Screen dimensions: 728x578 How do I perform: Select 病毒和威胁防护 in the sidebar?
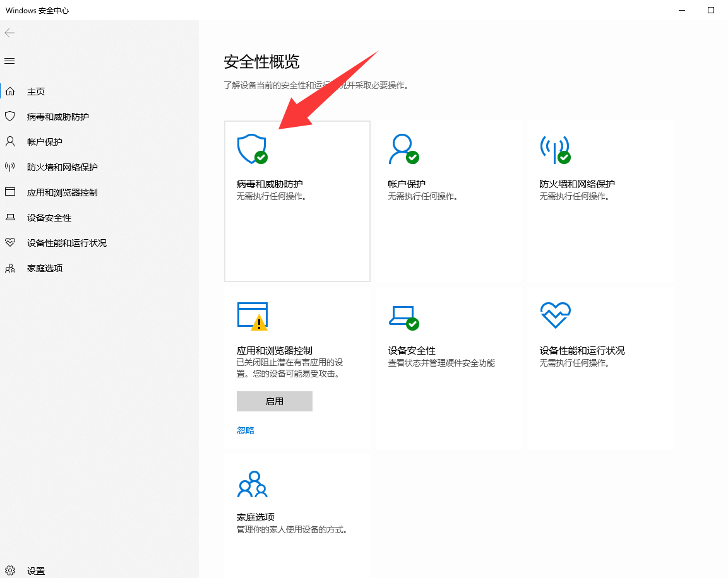click(58, 117)
